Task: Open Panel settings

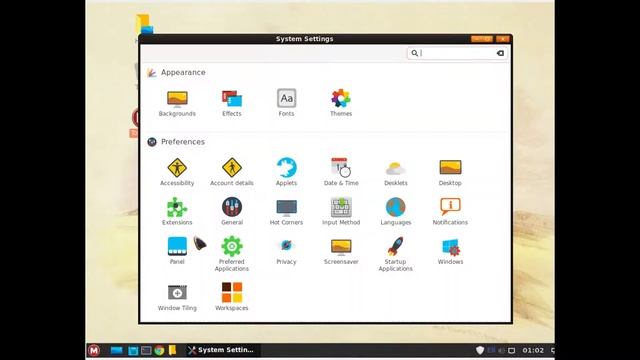Action: [177, 250]
